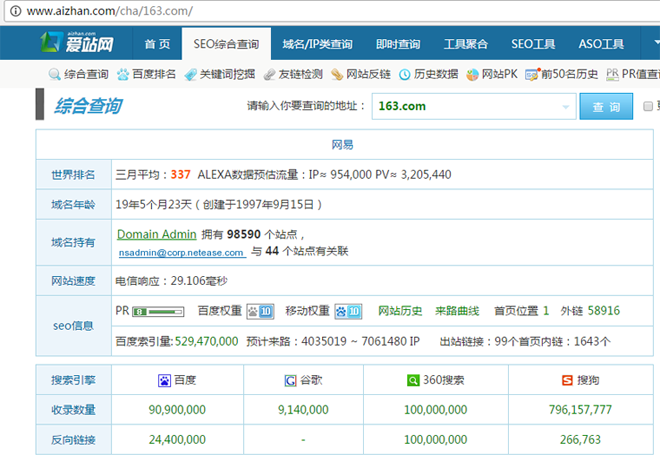Click Sogou indexed count 796,157,777
660x461 pixels.
(x=580, y=410)
